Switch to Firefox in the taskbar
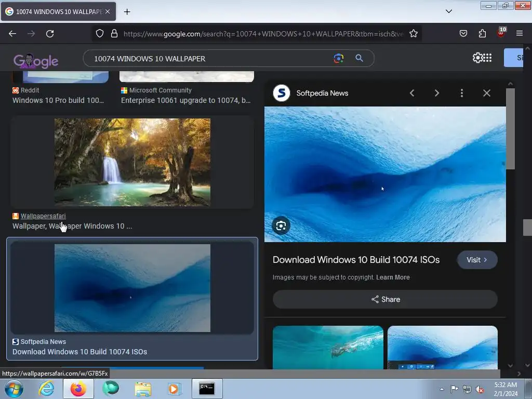Screen dimensions: 532x399 click(x=78, y=389)
